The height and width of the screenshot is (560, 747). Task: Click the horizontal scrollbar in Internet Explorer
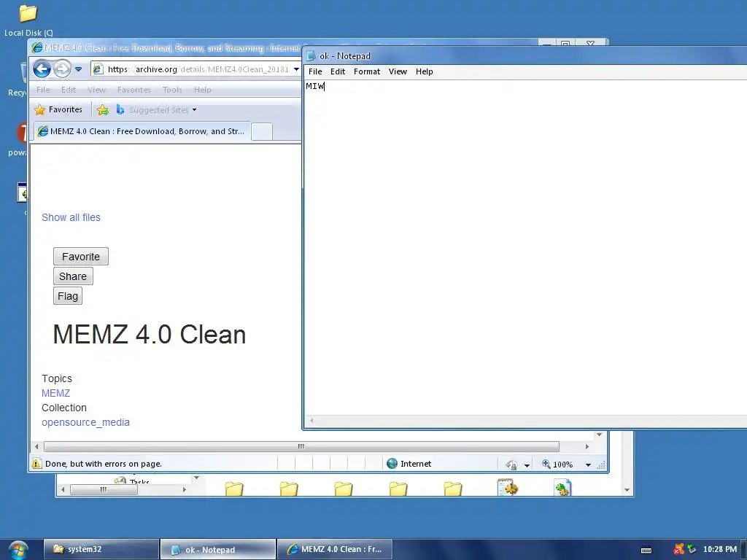point(301,447)
